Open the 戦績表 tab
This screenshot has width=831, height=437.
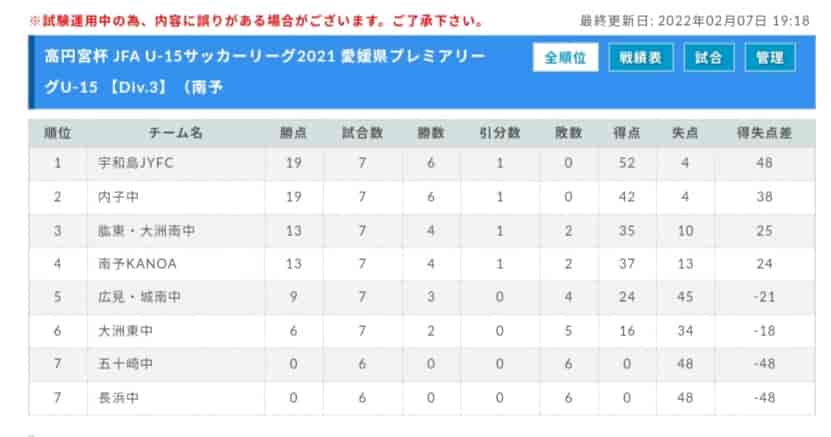click(x=641, y=57)
